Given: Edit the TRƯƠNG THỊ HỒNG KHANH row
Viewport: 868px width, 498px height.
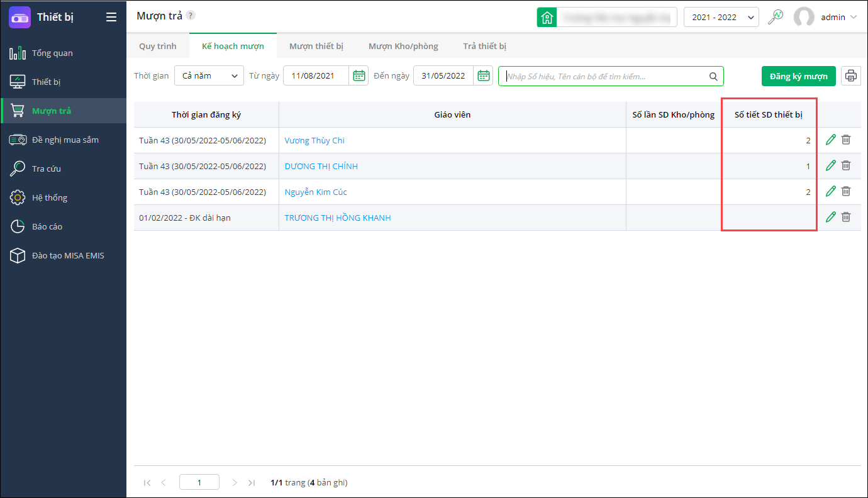Looking at the screenshot, I should (831, 217).
